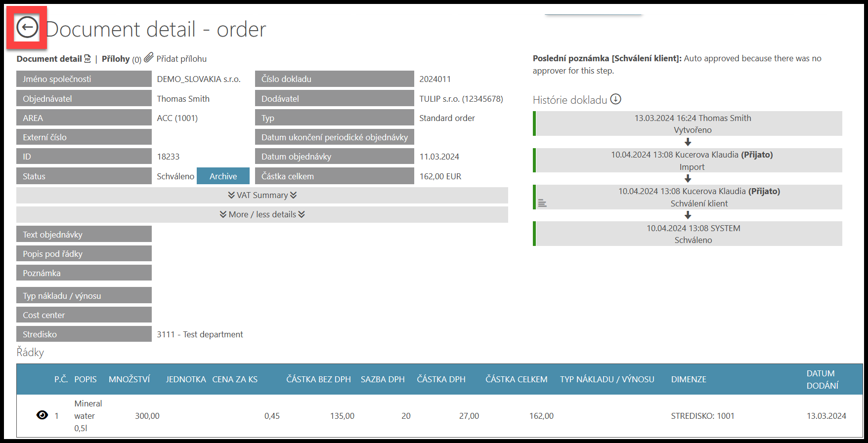Click the ČÁSTKA DPH column header

(441, 379)
